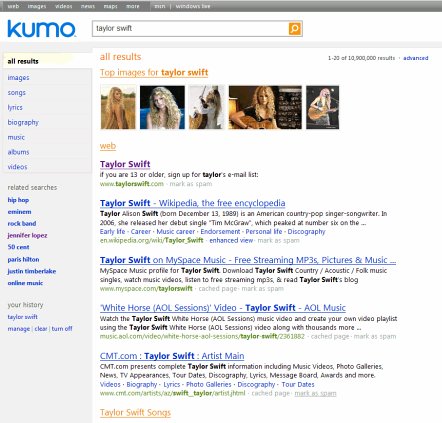Jump to Endorsement Wikipedia sublink
442x423 pixels.
tap(220, 232)
